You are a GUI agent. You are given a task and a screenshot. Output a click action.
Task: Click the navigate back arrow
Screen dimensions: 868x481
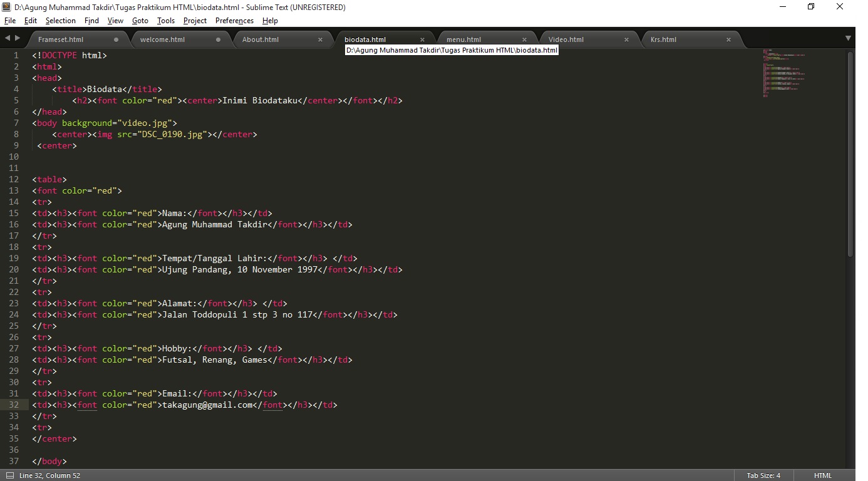(x=6, y=38)
